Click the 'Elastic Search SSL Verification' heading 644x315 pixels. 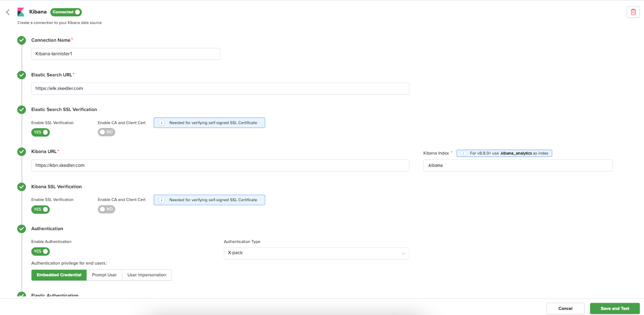pyautogui.click(x=64, y=109)
